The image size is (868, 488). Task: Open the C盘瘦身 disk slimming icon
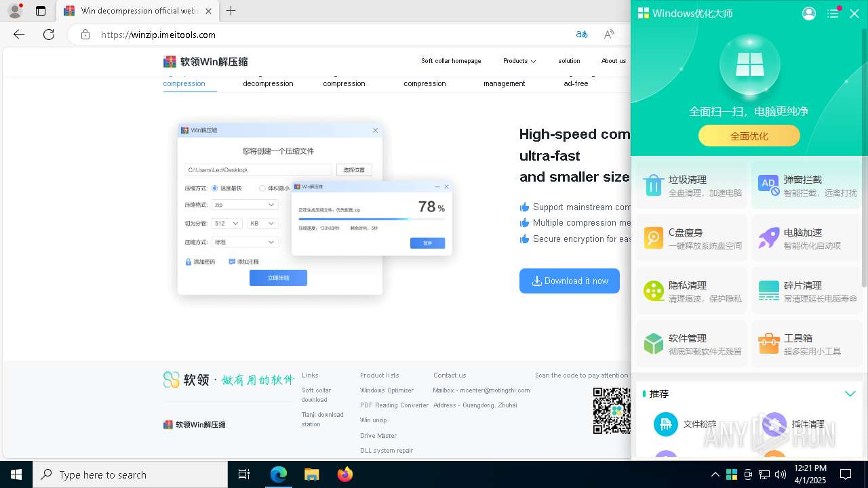coord(653,238)
